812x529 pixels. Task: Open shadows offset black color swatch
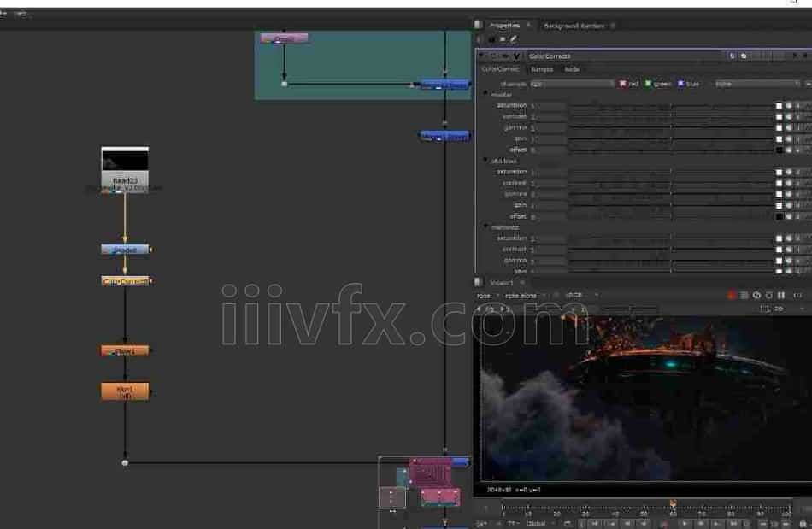tap(779, 216)
